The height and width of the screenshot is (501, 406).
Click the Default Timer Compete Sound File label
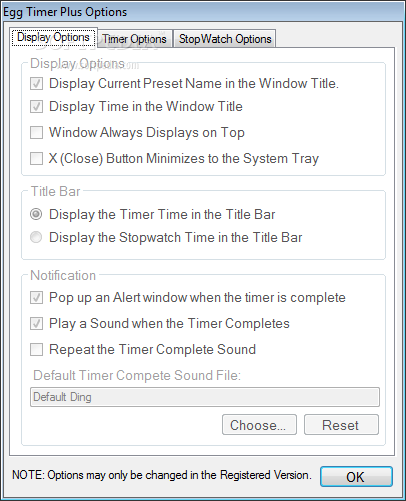pyautogui.click(x=137, y=375)
